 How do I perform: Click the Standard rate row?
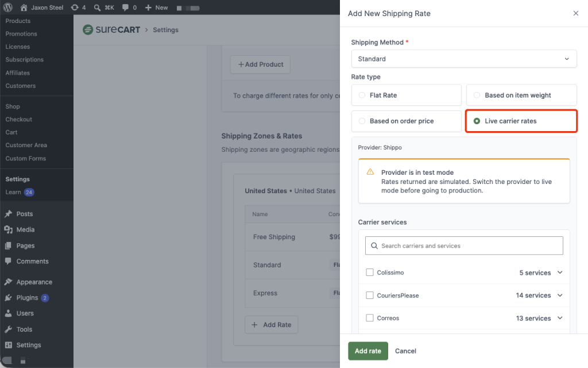click(292, 264)
